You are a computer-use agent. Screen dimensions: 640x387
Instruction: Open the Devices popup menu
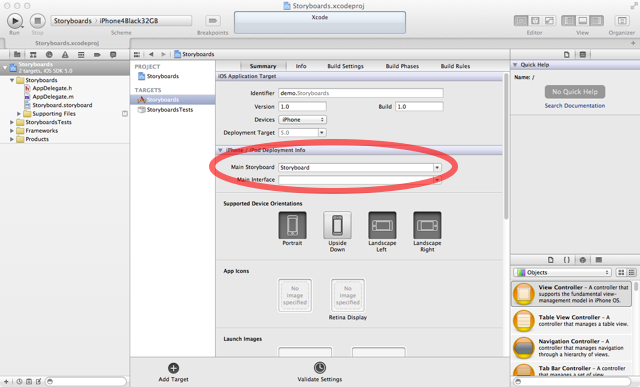tap(302, 120)
